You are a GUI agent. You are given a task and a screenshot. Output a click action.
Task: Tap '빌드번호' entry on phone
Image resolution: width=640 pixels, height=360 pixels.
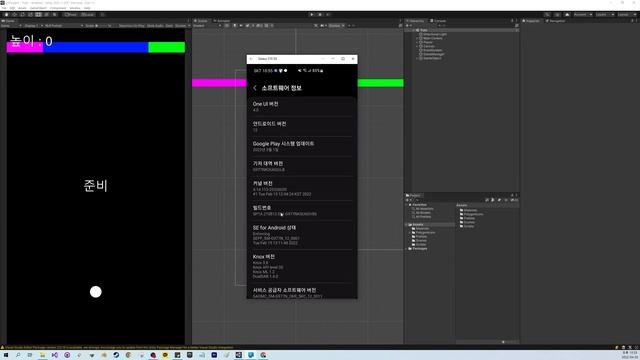(x=302, y=210)
